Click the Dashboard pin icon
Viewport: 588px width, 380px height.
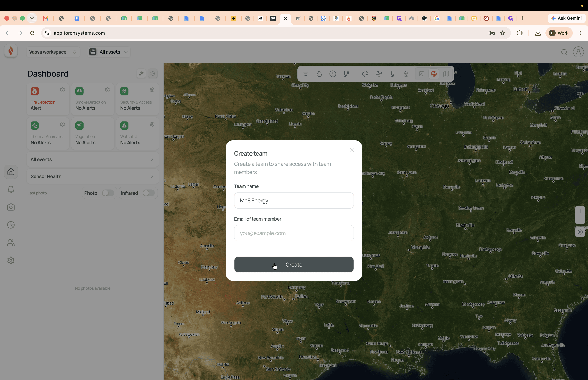[x=141, y=73]
